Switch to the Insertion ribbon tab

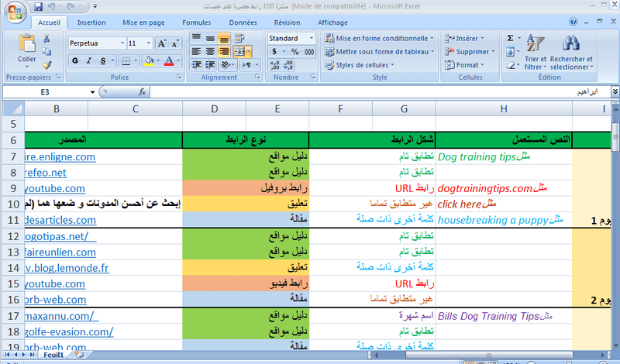[x=91, y=23]
